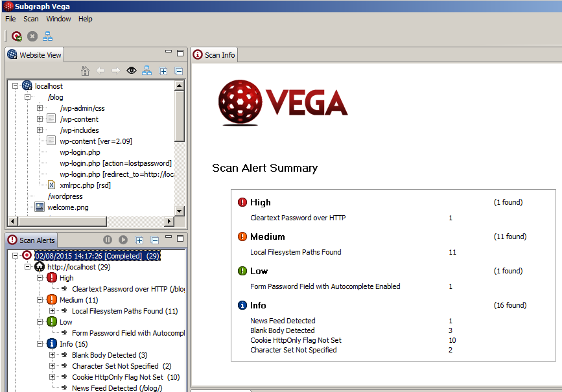Click the http://localhost host icon in alerts
Image resolution: width=562 pixels, height=392 pixels.
(x=40, y=266)
